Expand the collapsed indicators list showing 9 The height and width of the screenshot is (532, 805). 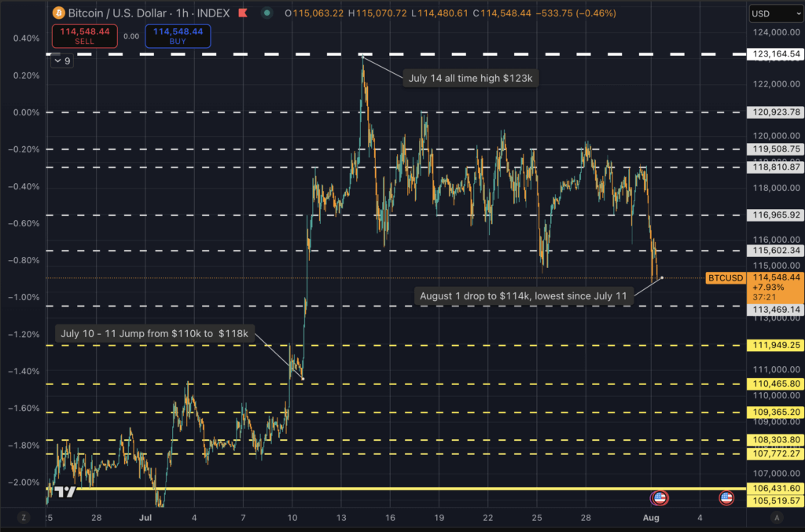coord(63,61)
